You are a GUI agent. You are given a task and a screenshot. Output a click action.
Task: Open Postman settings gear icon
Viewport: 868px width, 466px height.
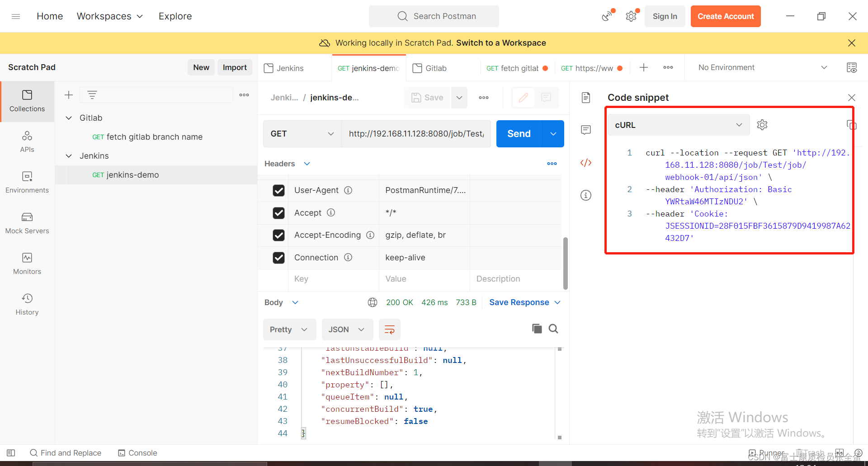631,16
